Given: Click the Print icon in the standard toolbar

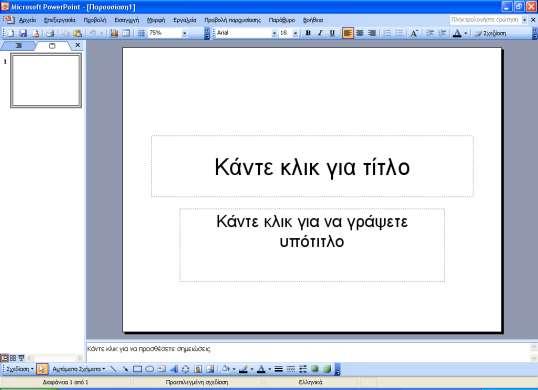Looking at the screenshot, I should pyautogui.click(x=50, y=33).
